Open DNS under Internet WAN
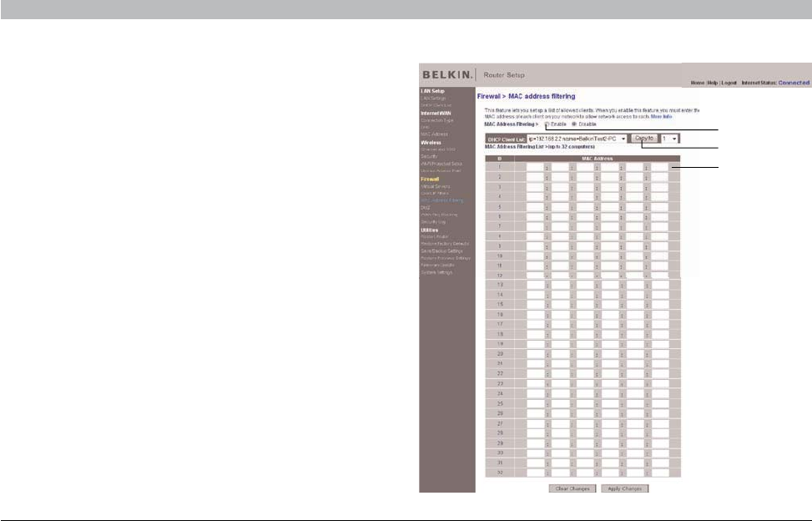The image size is (812, 521). tap(425, 127)
